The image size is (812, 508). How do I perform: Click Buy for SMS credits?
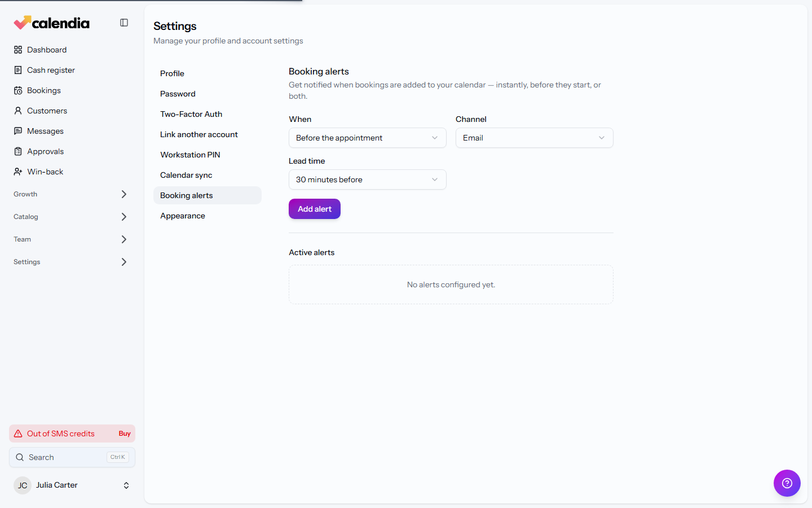tap(125, 433)
